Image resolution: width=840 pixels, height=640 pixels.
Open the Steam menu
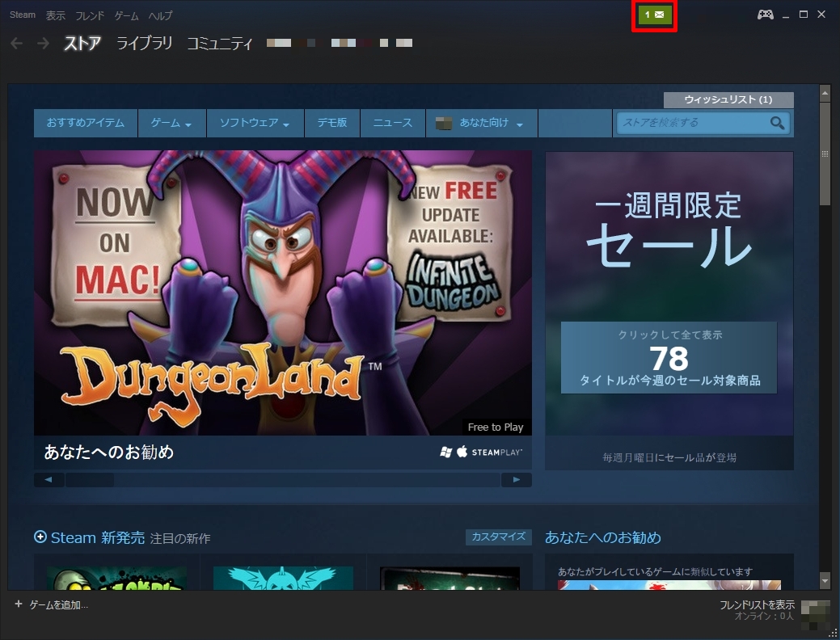point(23,15)
